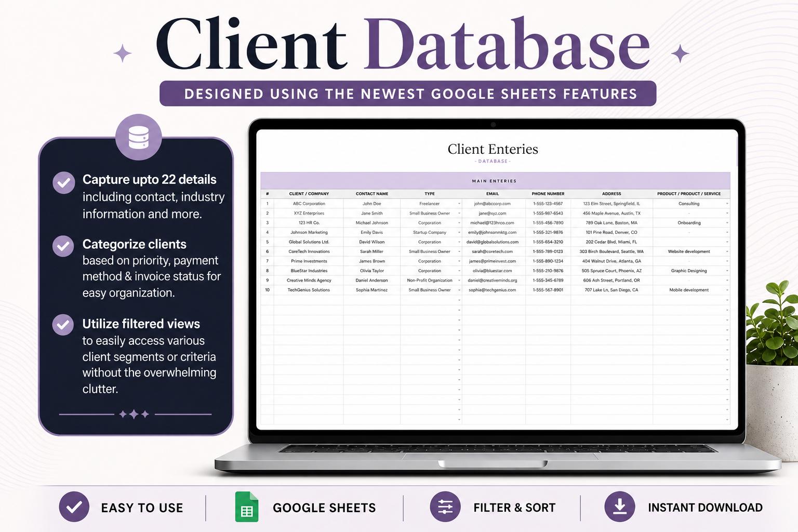Click the INSTANT DOWNLOAD label
Image resolution: width=798 pixels, height=532 pixels.
click(705, 508)
